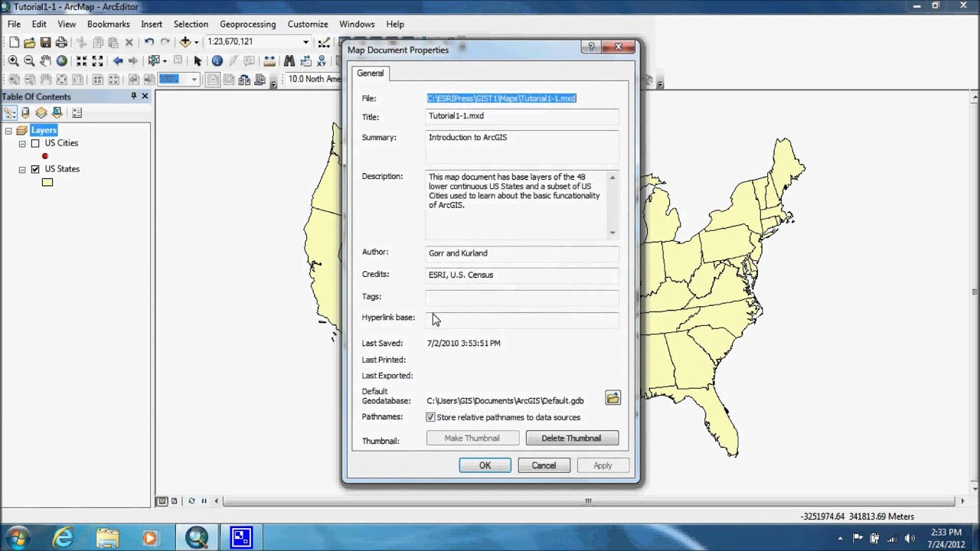The height and width of the screenshot is (551, 980).
Task: Select the Pan hand tool
Action: (45, 60)
